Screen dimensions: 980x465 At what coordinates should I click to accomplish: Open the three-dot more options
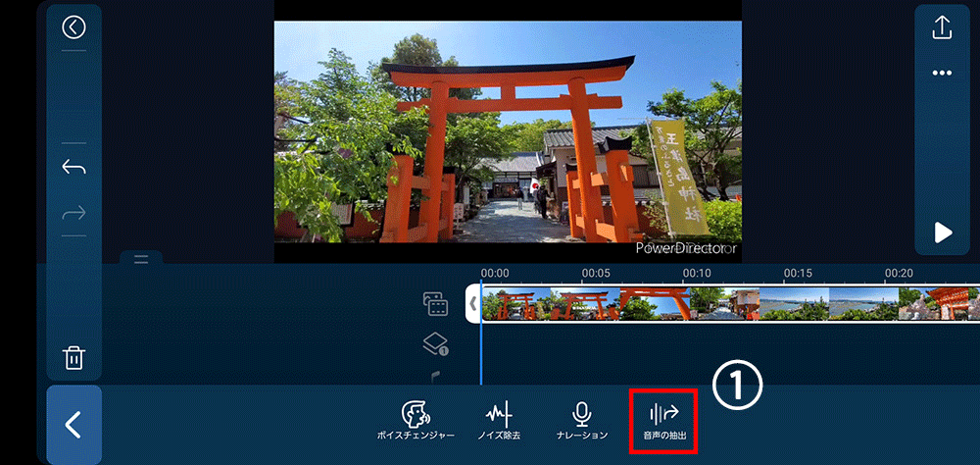(x=942, y=73)
